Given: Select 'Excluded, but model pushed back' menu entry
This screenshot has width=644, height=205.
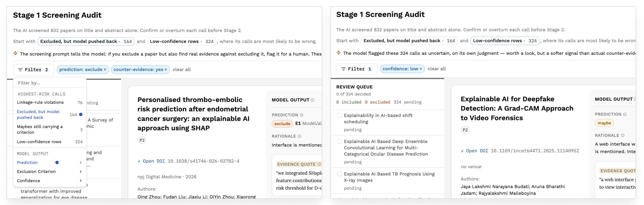Looking at the screenshot, I should point(50,115).
